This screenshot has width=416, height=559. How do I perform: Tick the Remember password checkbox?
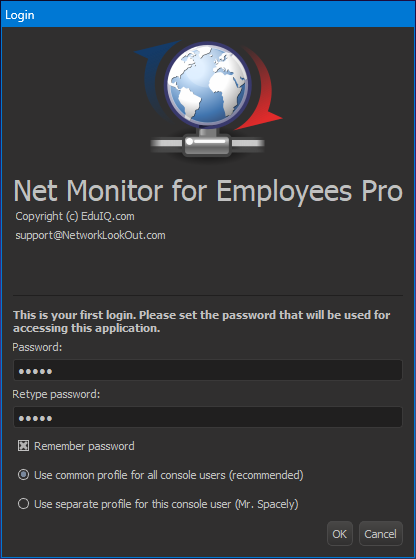(24, 446)
